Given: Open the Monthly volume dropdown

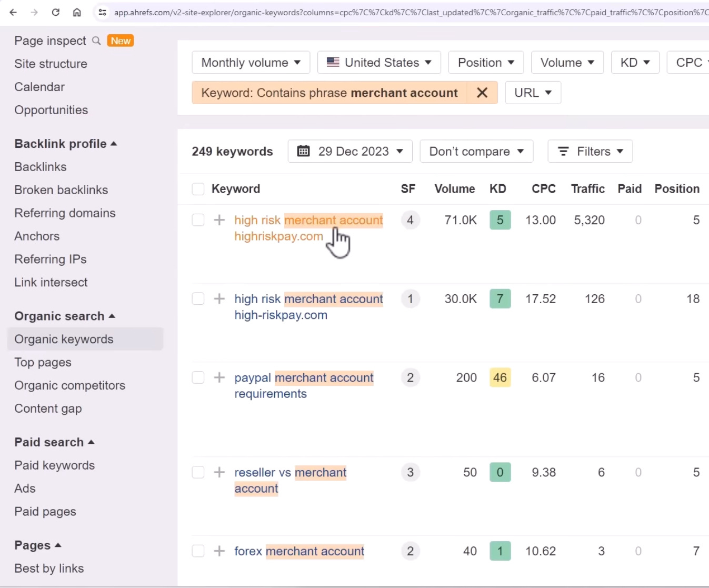Looking at the screenshot, I should [x=251, y=63].
